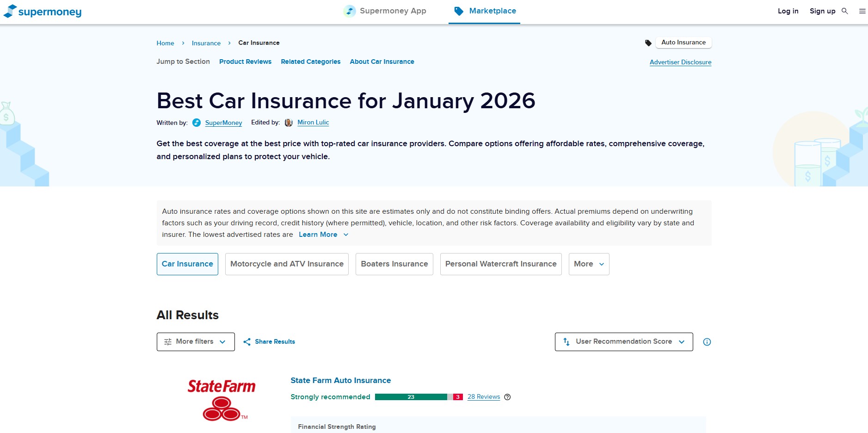Viewport: 868px width, 433px height.
Task: Click the red 3 recommendation bar
Action: [458, 397]
